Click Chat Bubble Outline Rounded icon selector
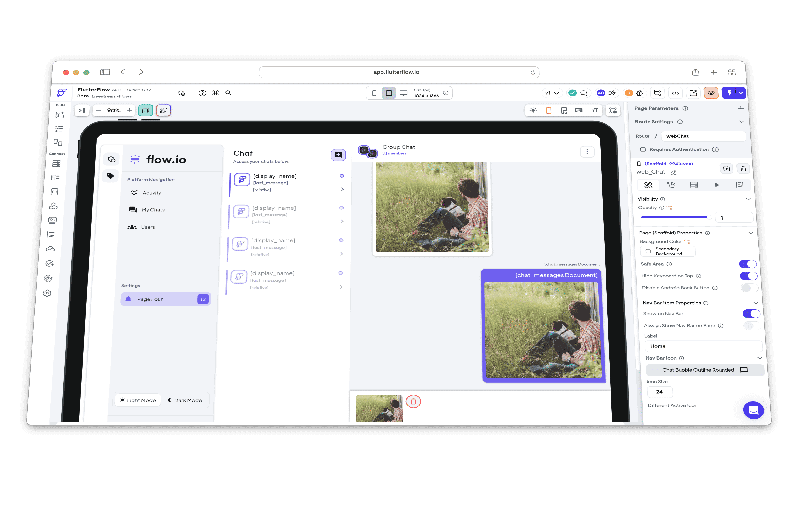 click(705, 370)
